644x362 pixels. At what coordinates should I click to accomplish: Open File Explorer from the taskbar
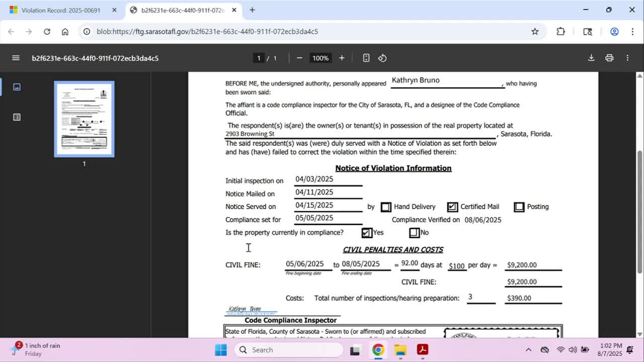pyautogui.click(x=400, y=350)
